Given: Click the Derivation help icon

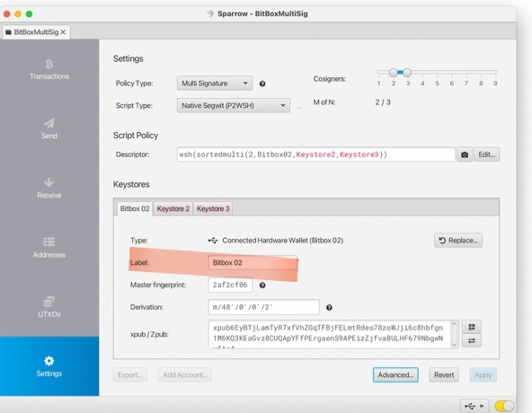Looking at the screenshot, I should point(329,308).
